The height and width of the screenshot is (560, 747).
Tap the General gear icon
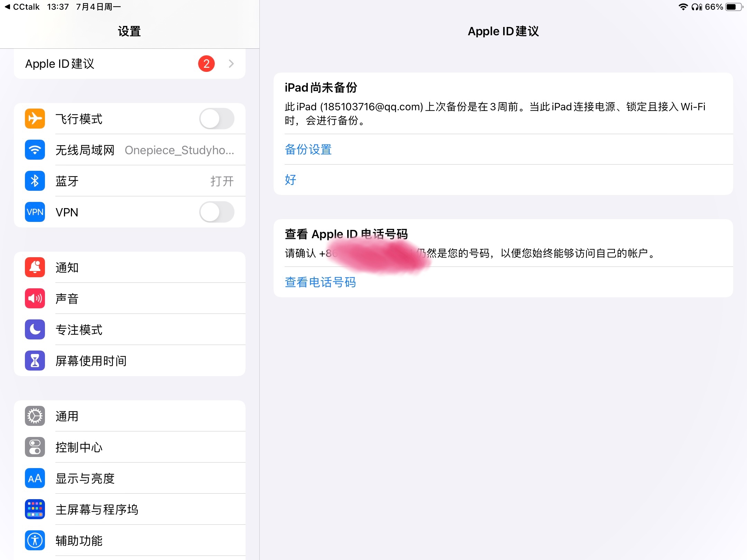click(35, 416)
